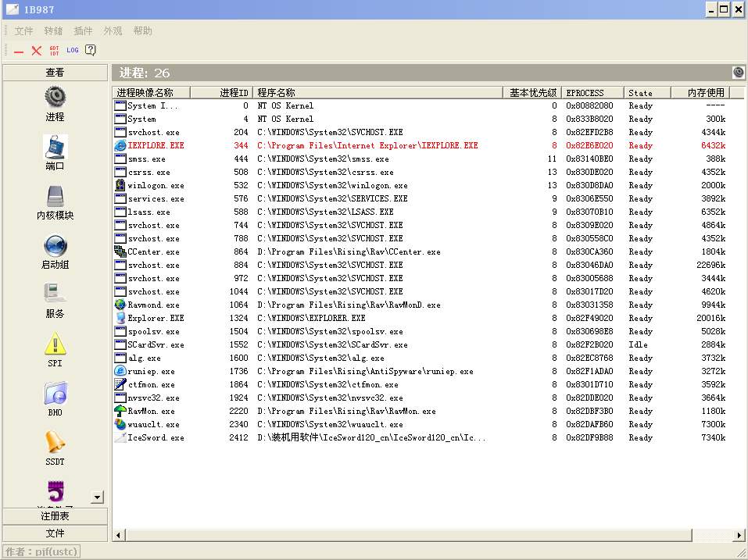Image resolution: width=748 pixels, height=560 pixels.
Task: Click the red minus toolbar icon
Action: tap(19, 51)
